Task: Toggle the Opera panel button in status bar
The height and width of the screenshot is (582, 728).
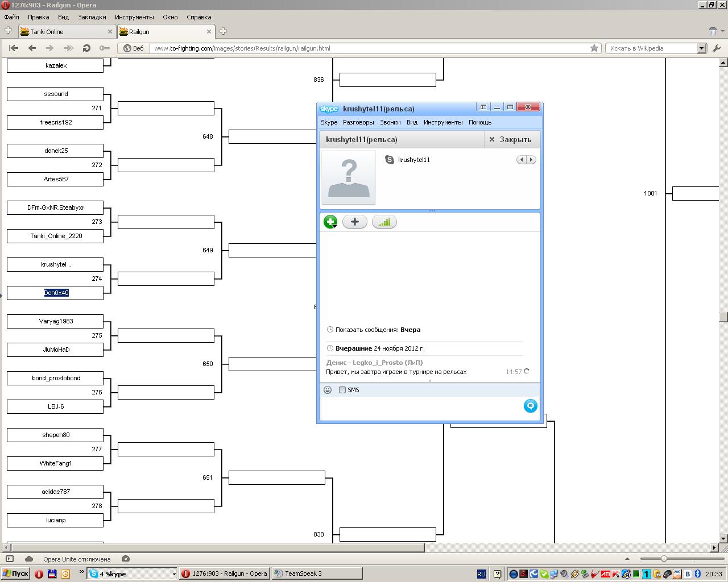Action: 10,559
